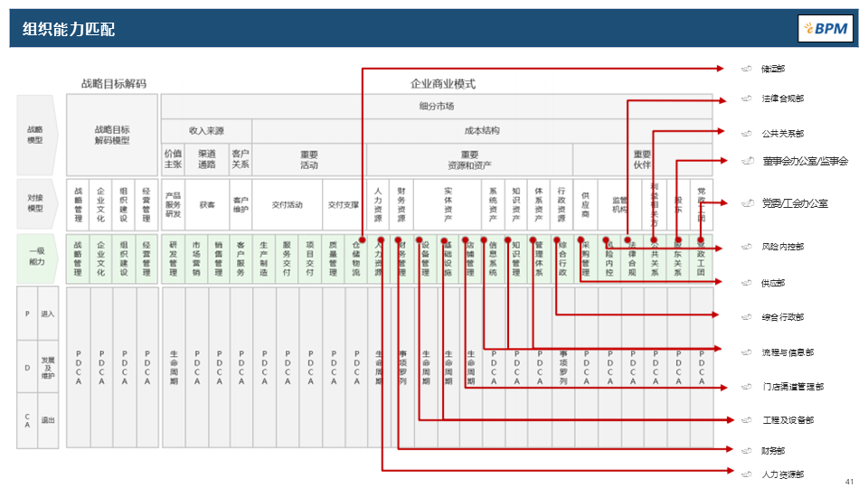This screenshot has width=868, height=488.
Task: Select the slide title 组织能力匹配
Action: pyautogui.click(x=69, y=29)
